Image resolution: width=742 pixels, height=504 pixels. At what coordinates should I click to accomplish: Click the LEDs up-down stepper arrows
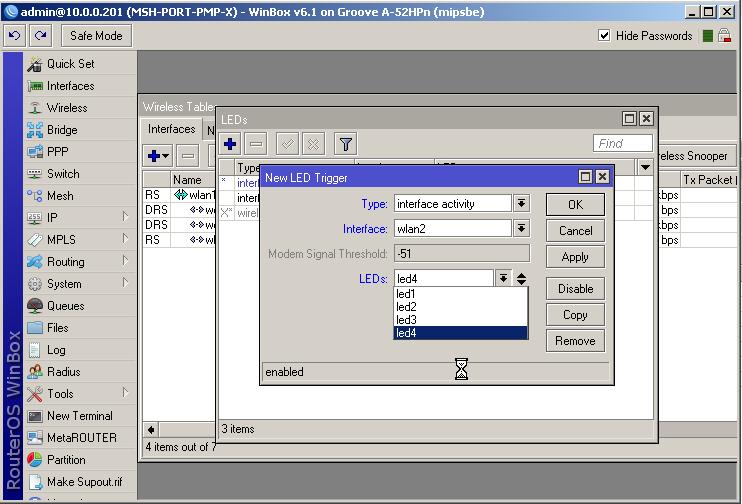click(x=521, y=279)
